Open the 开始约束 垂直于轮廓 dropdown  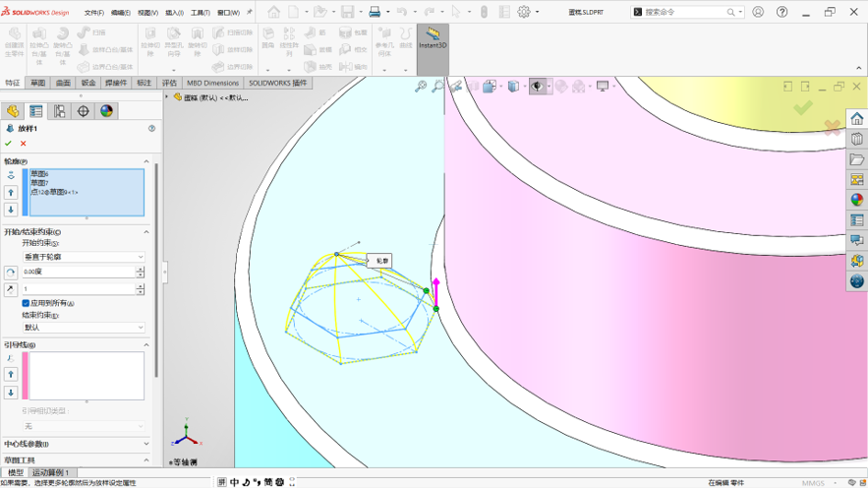(84, 257)
